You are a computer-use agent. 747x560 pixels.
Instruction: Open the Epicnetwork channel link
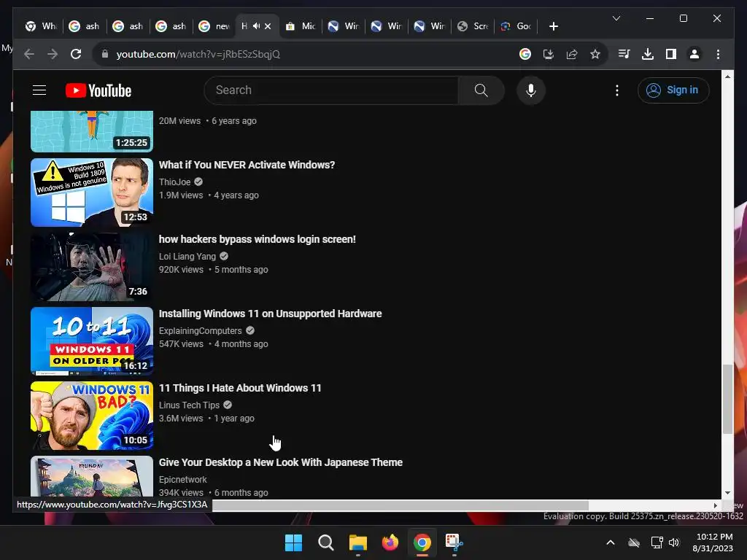183,479
